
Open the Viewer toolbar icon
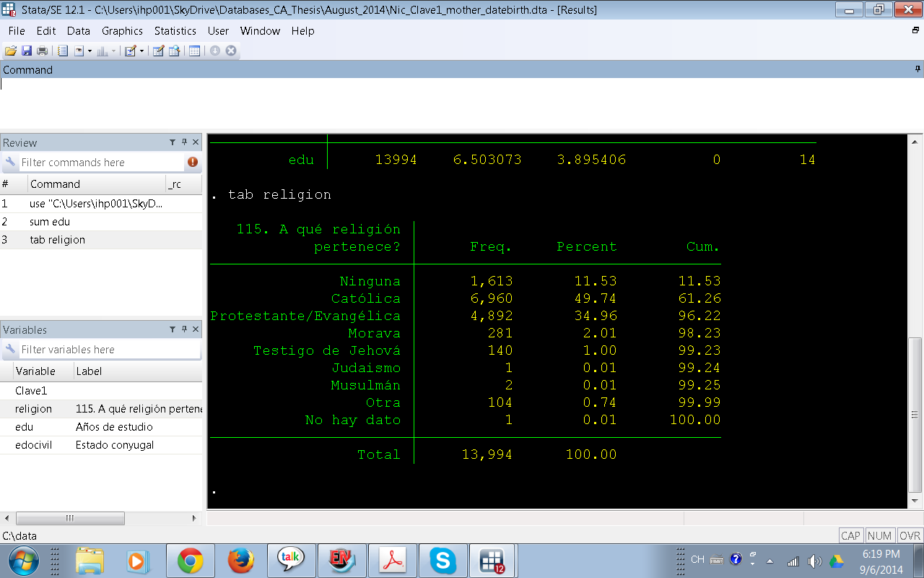click(x=79, y=51)
